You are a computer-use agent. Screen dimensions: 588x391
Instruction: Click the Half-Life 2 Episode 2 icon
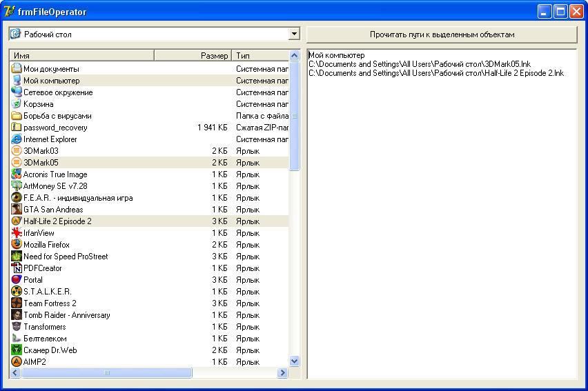click(17, 221)
